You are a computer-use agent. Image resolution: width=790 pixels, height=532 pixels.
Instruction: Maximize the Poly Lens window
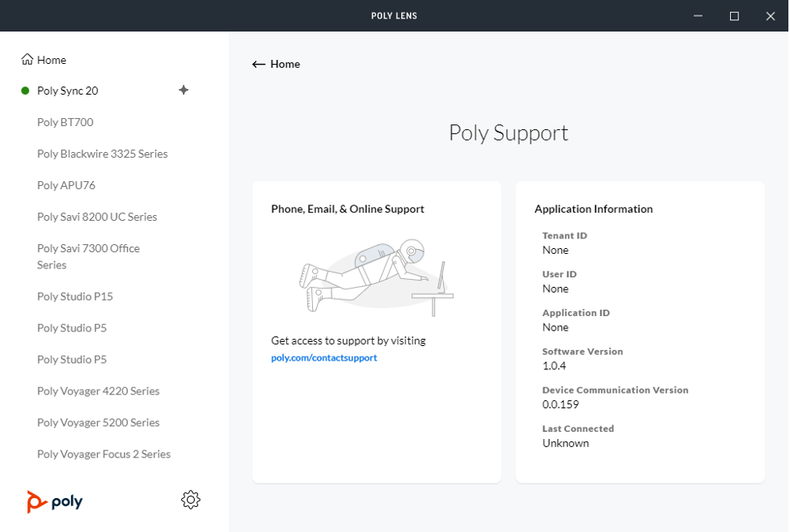pyautogui.click(x=734, y=15)
